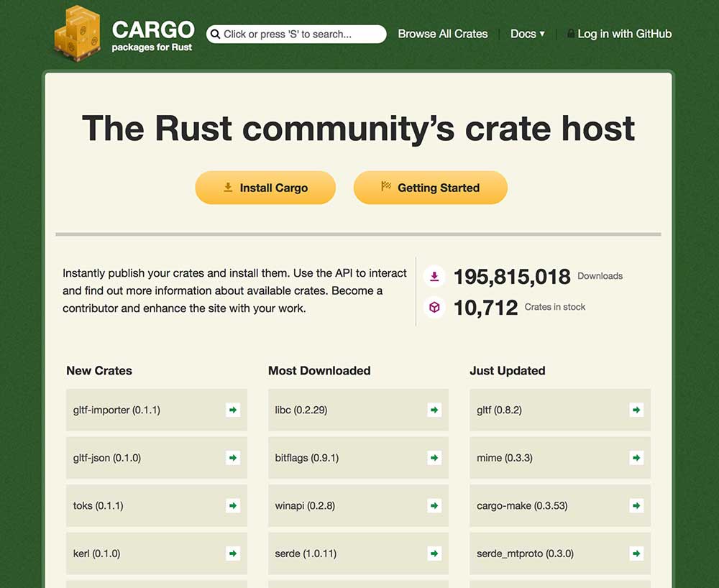Click the flag icon on Getting Started
Viewport: 719px width, 588px height.
[x=386, y=186]
